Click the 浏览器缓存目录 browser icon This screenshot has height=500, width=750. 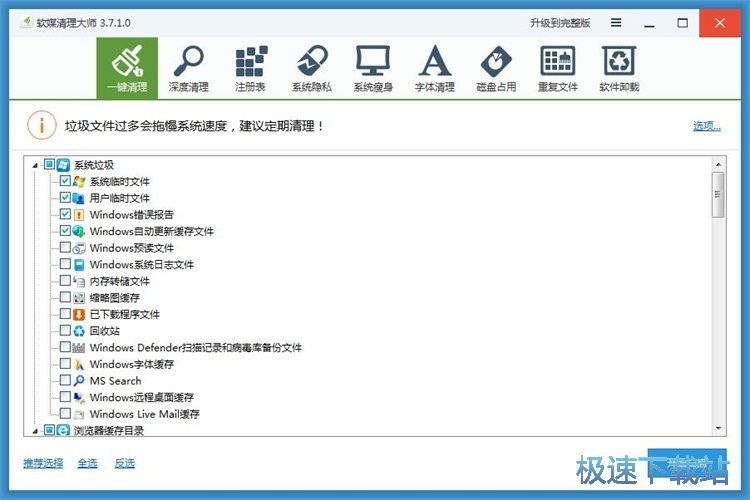63,430
